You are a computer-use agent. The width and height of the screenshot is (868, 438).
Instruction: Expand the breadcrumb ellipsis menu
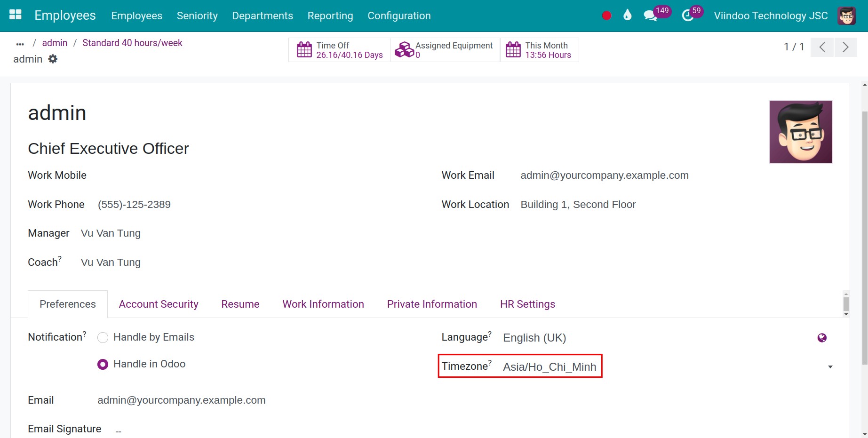click(20, 44)
